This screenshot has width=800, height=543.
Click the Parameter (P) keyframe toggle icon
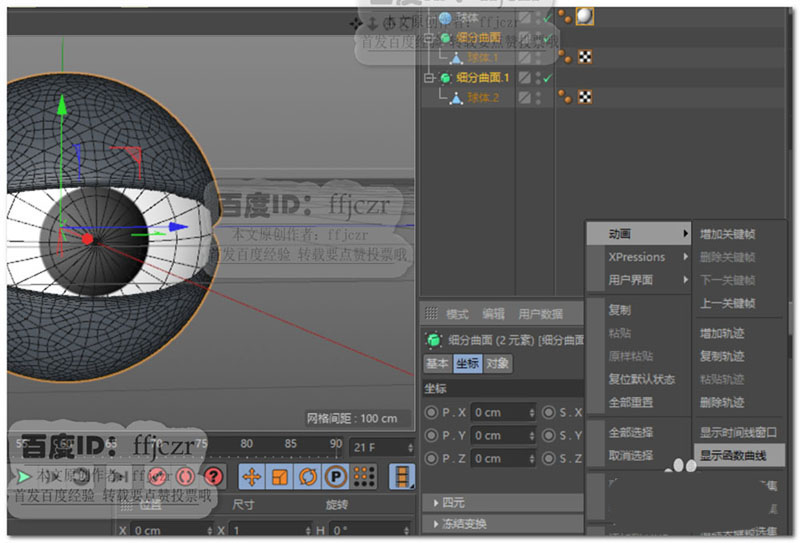[x=335, y=476]
